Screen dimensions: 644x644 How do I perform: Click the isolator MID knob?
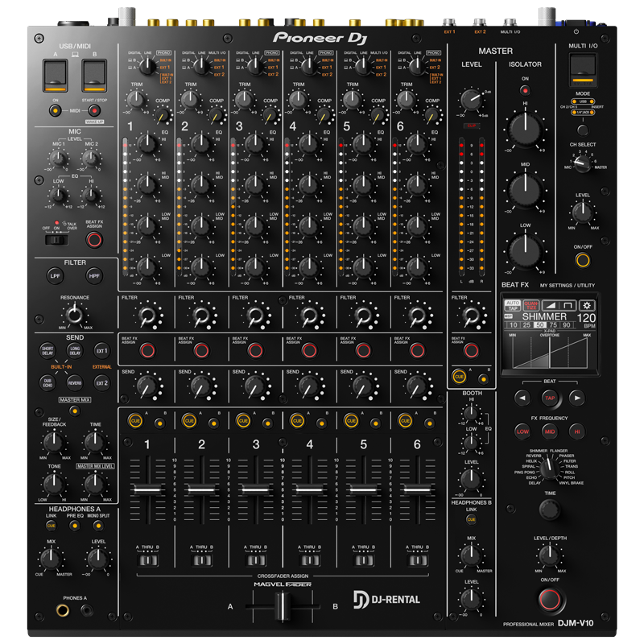point(526,190)
